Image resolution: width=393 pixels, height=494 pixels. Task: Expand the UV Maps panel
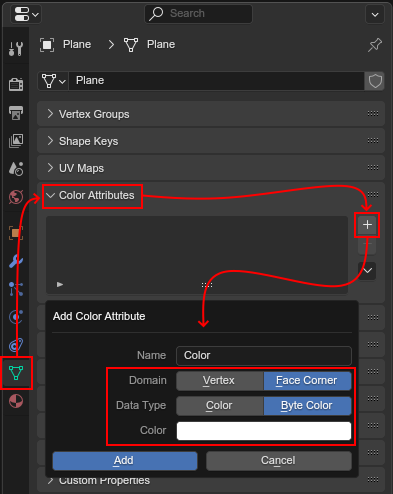click(50, 168)
